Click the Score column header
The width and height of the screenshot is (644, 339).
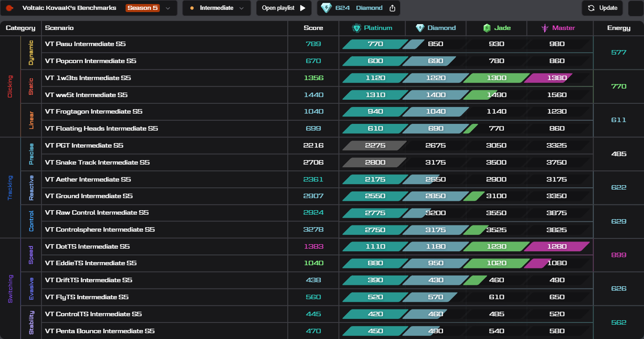313,28
